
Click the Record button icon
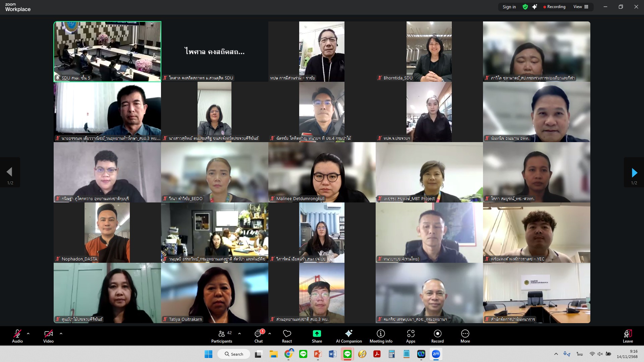coord(437,334)
